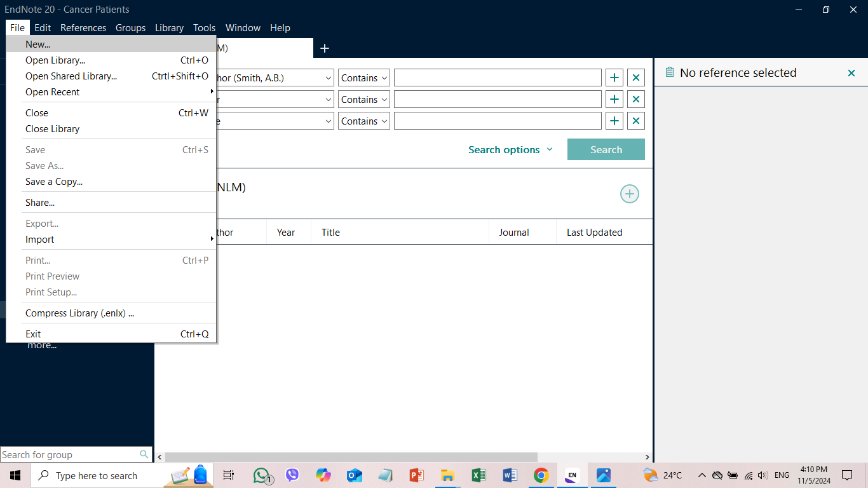
Task: Open the second row Contains dropdown
Action: [x=364, y=100]
